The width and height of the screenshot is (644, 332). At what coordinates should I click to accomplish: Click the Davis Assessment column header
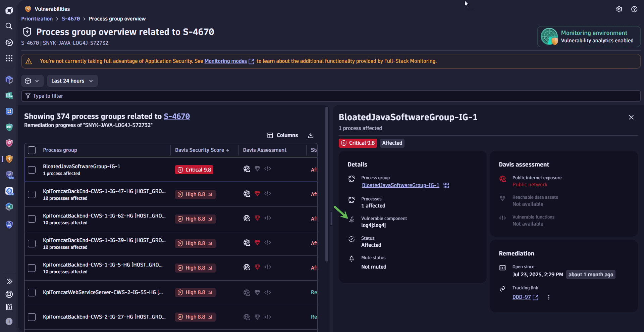click(265, 150)
